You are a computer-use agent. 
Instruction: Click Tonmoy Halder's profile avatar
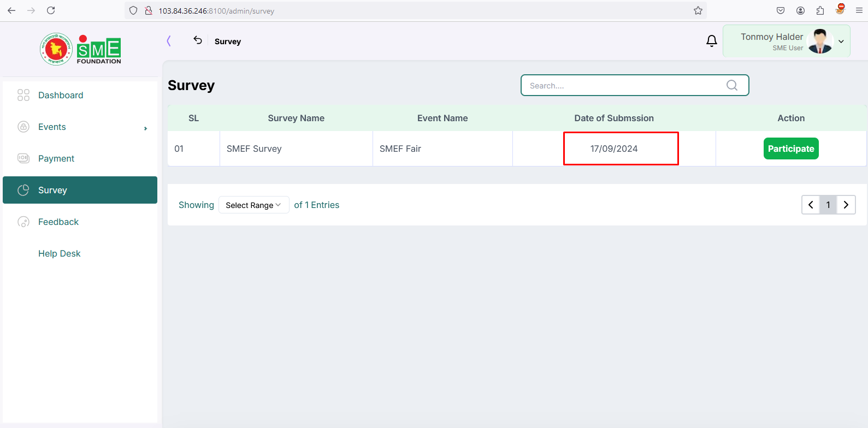pos(820,41)
